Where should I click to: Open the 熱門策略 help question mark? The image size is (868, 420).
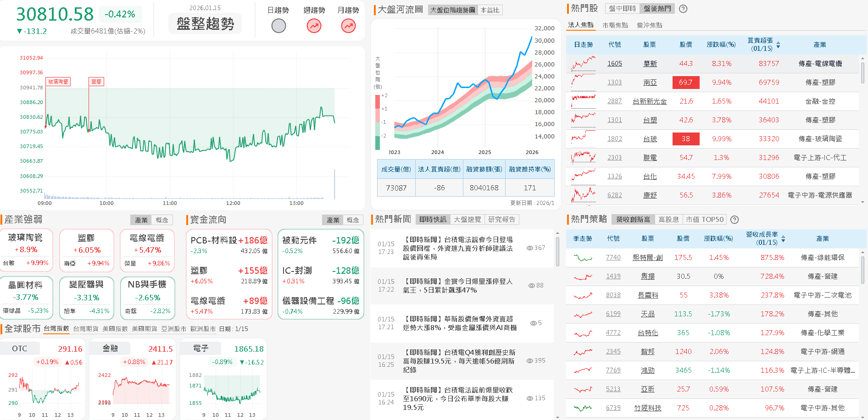[x=734, y=220]
